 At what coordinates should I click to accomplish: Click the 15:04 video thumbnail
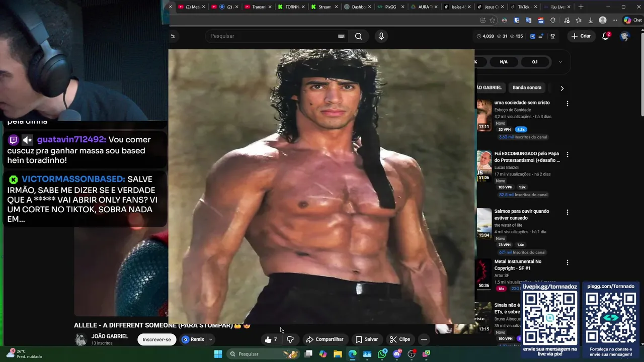[484, 223]
